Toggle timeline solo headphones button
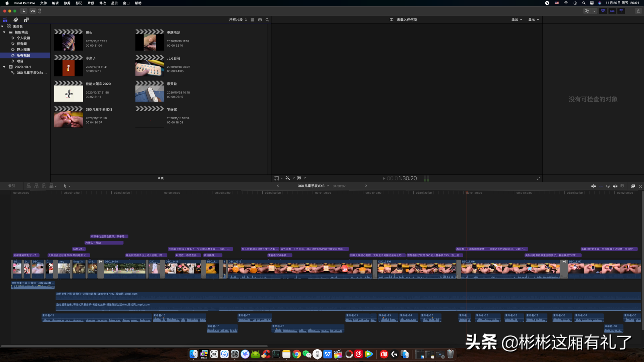The height and width of the screenshot is (362, 644). click(608, 186)
